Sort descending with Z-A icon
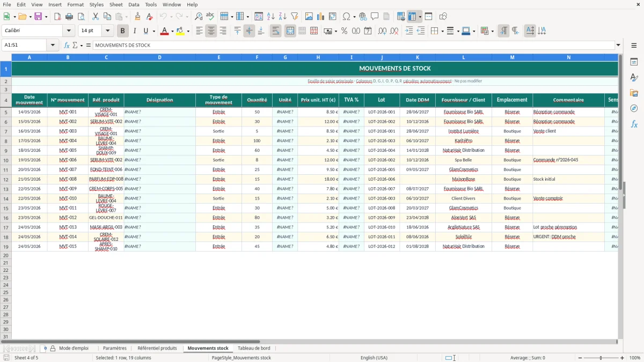644x362 pixels. (x=283, y=17)
